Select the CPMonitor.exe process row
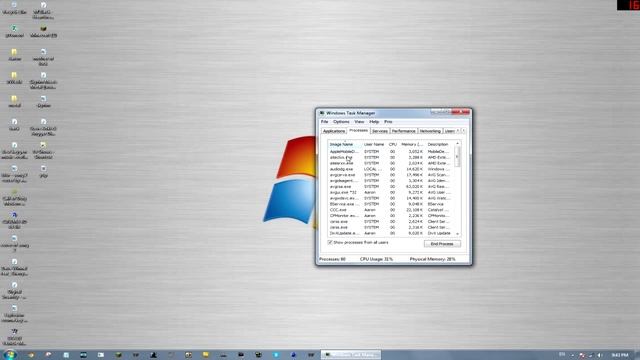 pyautogui.click(x=391, y=216)
